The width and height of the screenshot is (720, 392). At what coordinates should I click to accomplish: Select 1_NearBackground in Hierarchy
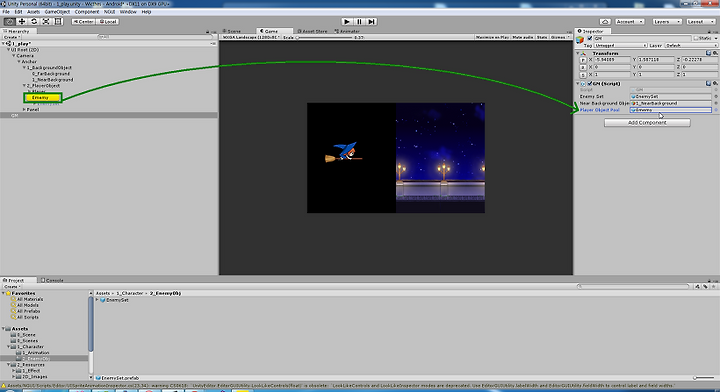[x=52, y=80]
